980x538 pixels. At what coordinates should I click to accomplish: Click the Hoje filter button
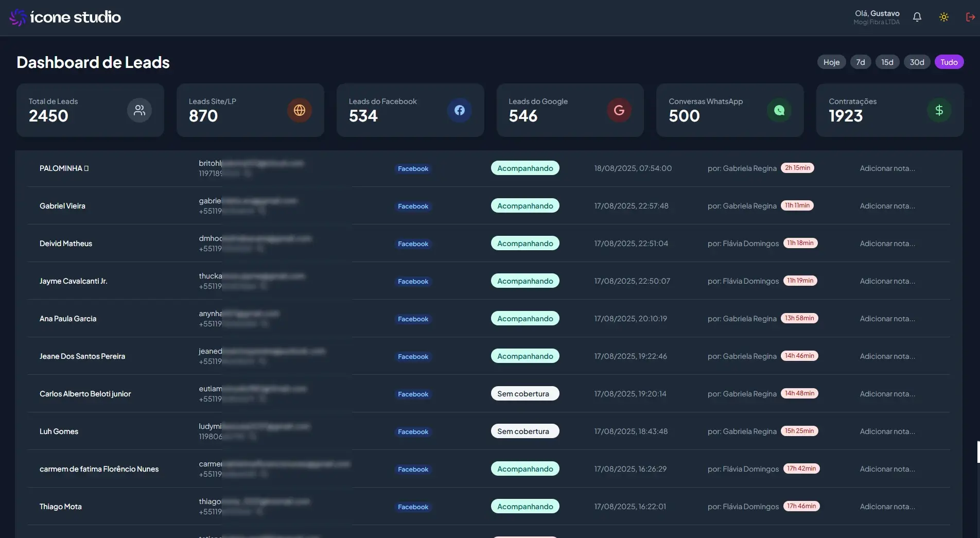[831, 62]
